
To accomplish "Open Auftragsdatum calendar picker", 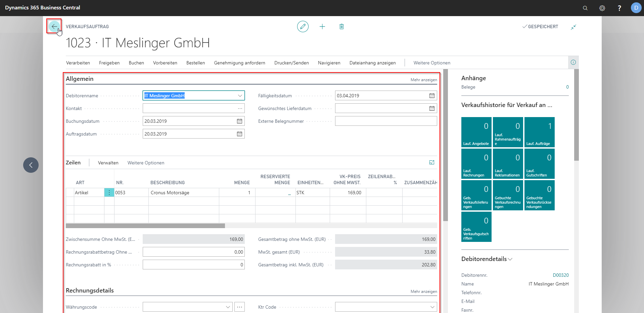I will pyautogui.click(x=239, y=134).
